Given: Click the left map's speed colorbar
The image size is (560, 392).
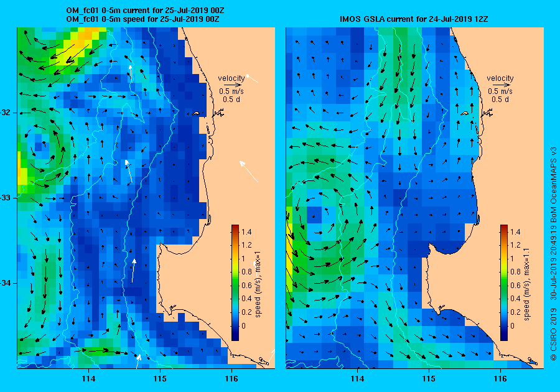Looking at the screenshot, I should pyautogui.click(x=235, y=282).
